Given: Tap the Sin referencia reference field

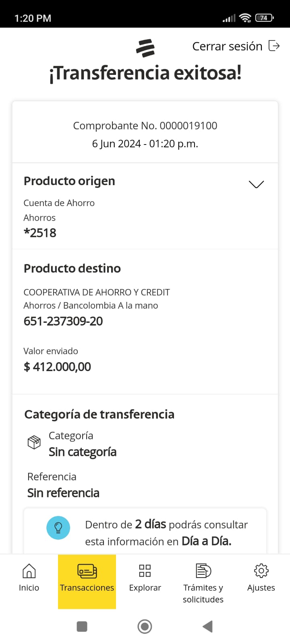Looking at the screenshot, I should (x=63, y=493).
